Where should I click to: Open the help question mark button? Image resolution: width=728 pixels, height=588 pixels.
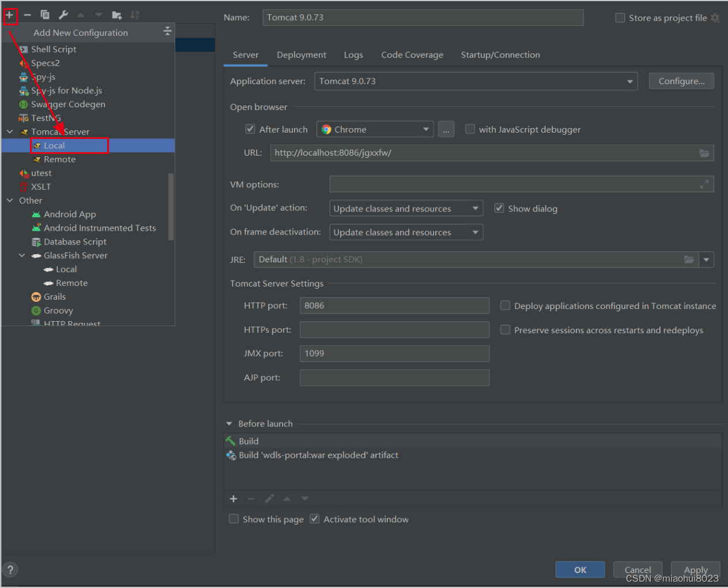pos(10,570)
